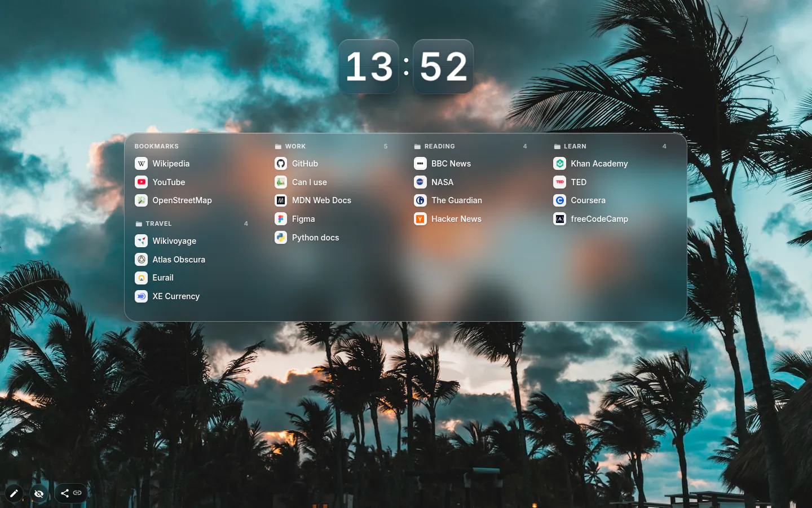This screenshot has height=508, width=812.
Task: Toggle the Learn folder header
Action: tap(611, 146)
